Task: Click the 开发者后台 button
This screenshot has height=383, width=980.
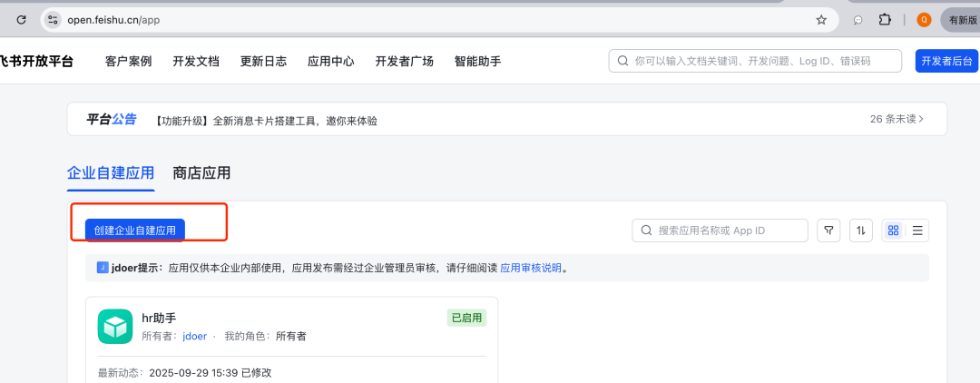Action: (x=946, y=61)
